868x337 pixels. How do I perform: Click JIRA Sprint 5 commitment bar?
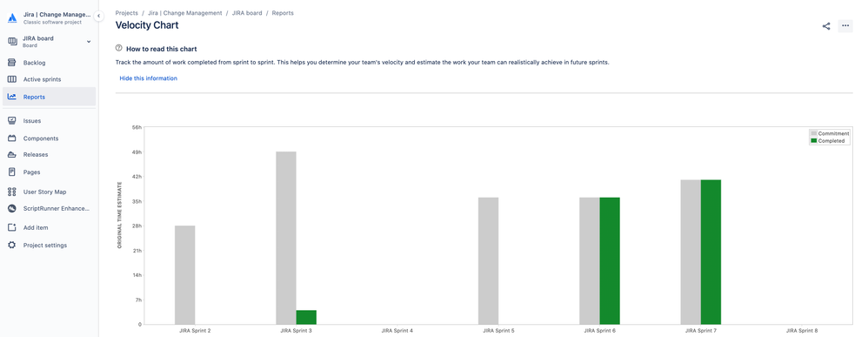coord(488,260)
